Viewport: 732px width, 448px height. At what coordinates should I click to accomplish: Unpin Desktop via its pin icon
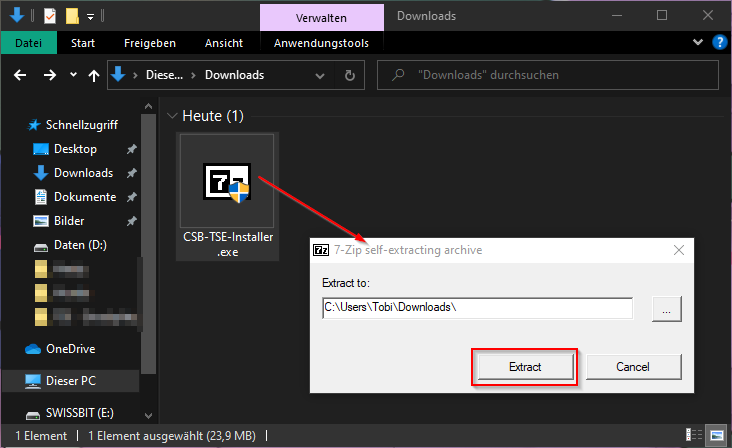tap(132, 149)
